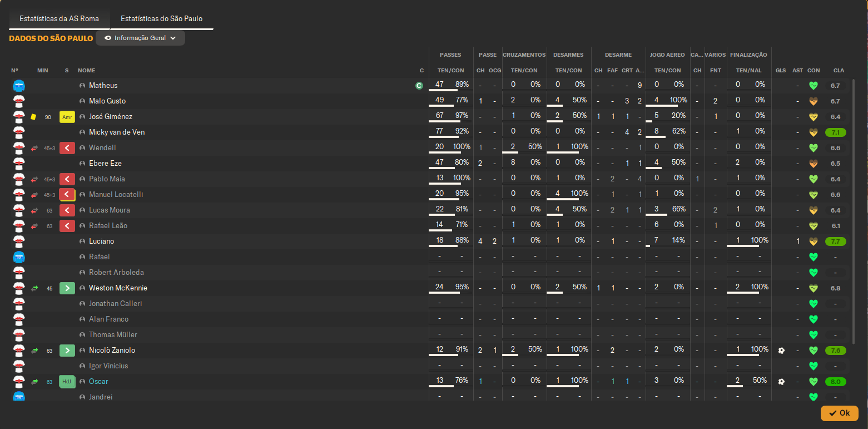Image resolution: width=868 pixels, height=429 pixels.
Task: Click Weston McKennie's green substitution arrows icon
Action: click(34, 288)
